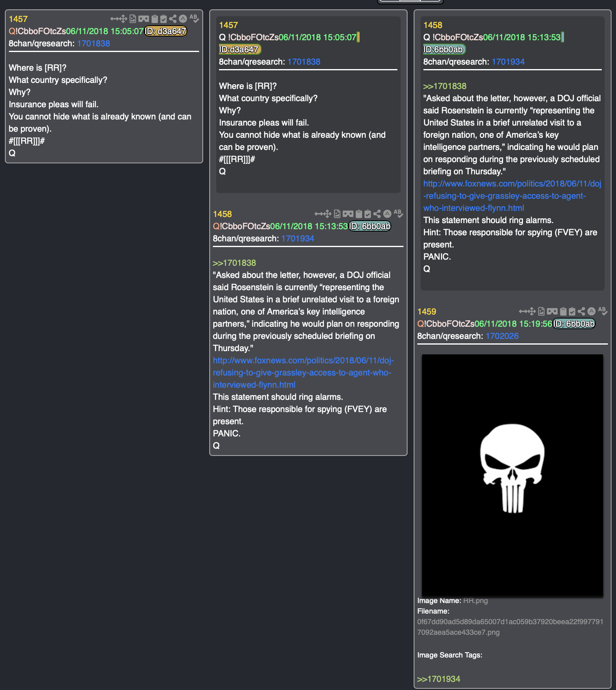Click the VR goggles icon on post 1459
Viewport: 616px width, 690px height.
[552, 311]
